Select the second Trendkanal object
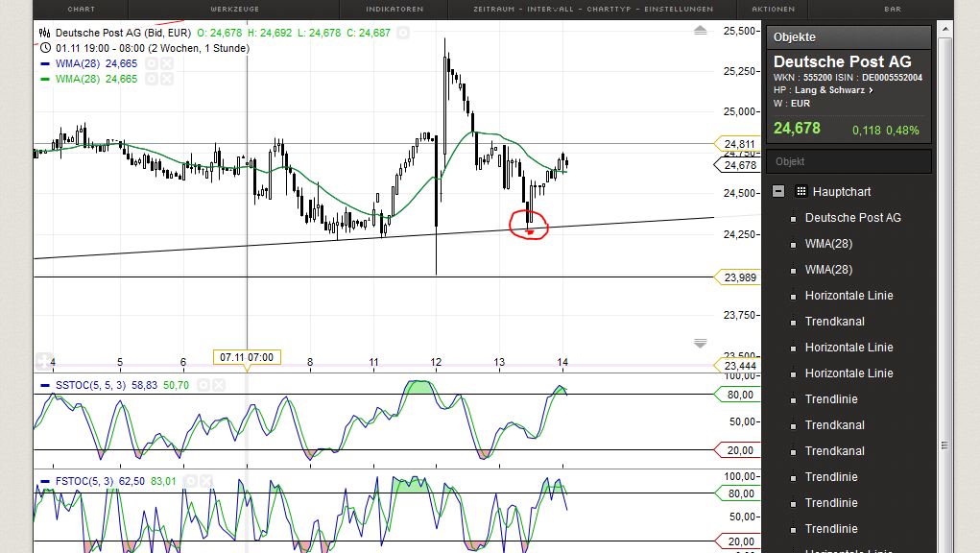Screen dimensions: 980x553 pyautogui.click(x=834, y=425)
